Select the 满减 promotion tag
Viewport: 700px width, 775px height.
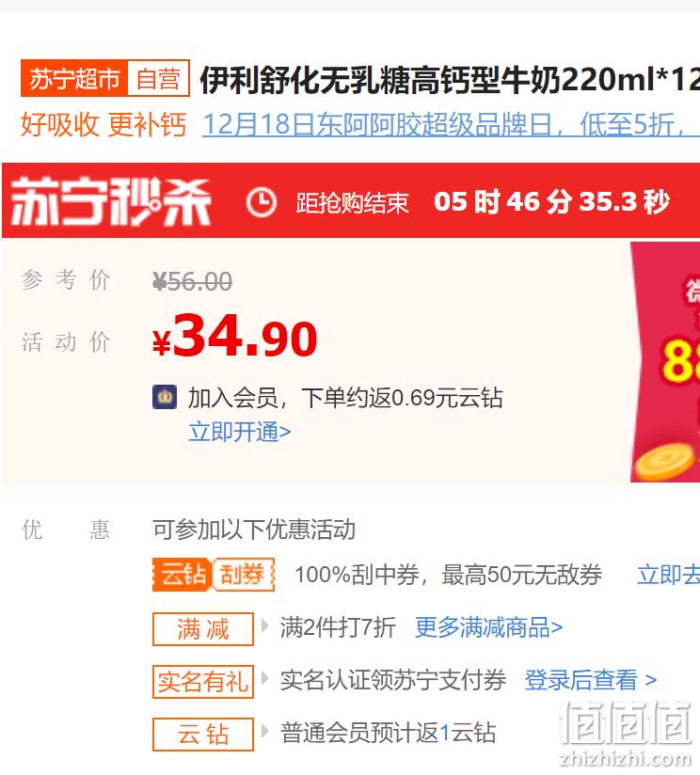pos(203,628)
